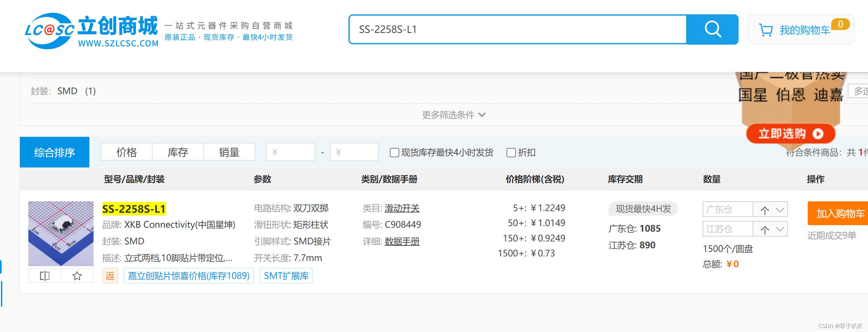Image resolution: width=868 pixels, height=332 pixels.
Task: Click the SMT扩展库 tag
Action: pos(287,276)
